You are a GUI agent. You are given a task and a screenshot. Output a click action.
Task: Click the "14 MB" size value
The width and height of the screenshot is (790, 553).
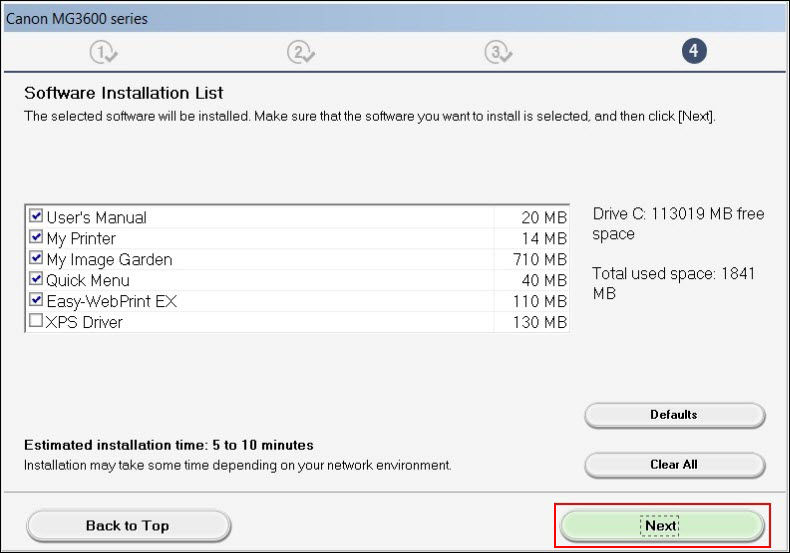pos(544,239)
